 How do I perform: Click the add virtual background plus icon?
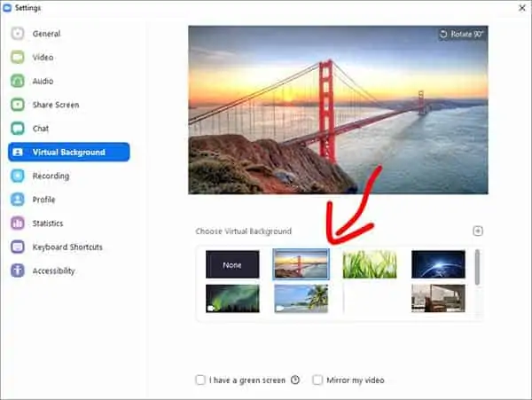(x=478, y=231)
